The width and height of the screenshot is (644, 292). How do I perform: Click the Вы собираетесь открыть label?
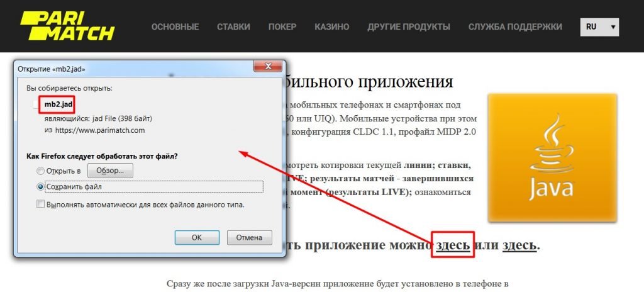pyautogui.click(x=69, y=88)
